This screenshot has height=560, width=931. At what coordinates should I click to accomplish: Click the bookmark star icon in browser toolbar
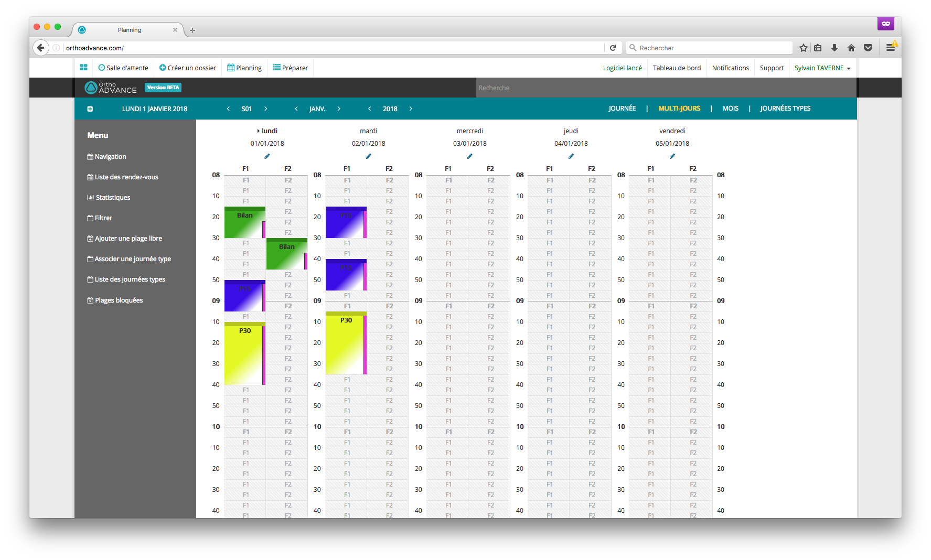(803, 48)
